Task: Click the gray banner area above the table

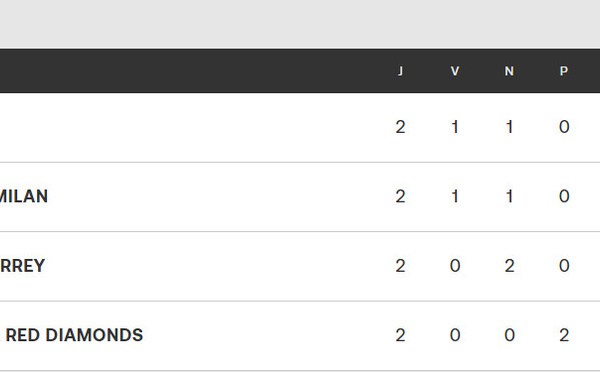Action: coord(300,24)
